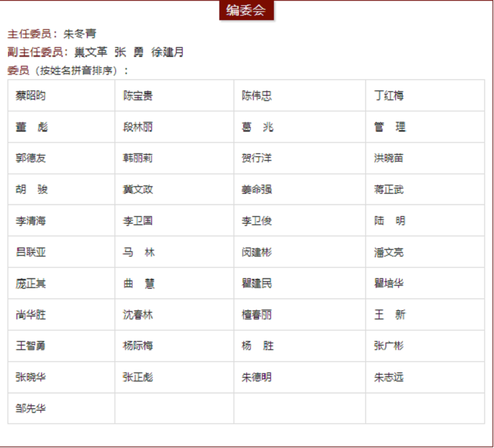Click the cell 段林丽

point(174,127)
